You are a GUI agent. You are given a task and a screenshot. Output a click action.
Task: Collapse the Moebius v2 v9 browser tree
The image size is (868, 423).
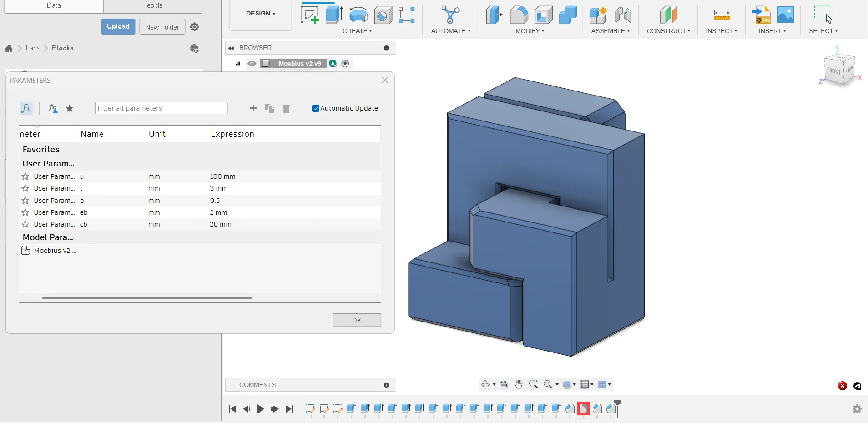(237, 64)
